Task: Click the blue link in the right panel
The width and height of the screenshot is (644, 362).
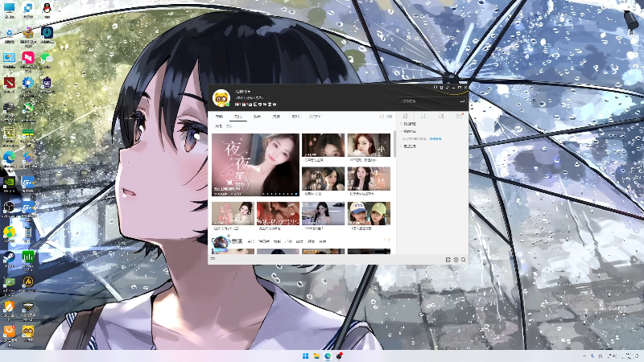Action: [x=436, y=138]
